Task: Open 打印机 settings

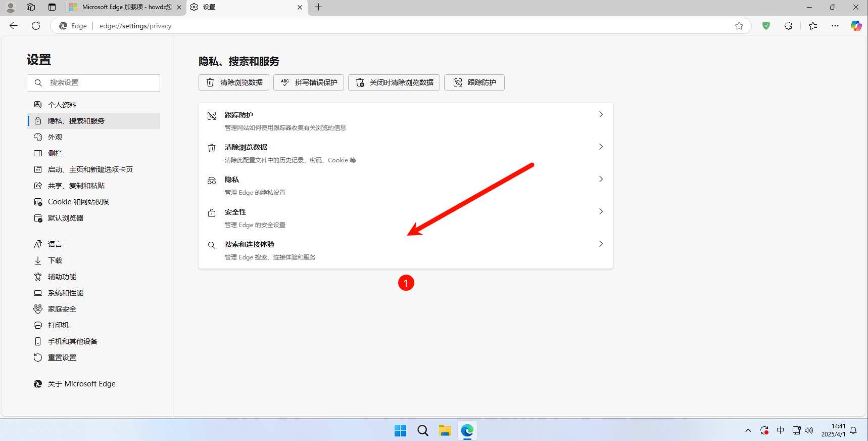Action: point(93,325)
